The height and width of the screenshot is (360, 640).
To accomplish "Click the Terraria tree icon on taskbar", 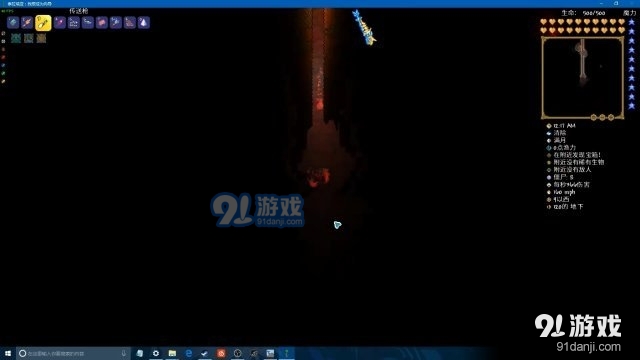I will pyautogui.click(x=287, y=353).
